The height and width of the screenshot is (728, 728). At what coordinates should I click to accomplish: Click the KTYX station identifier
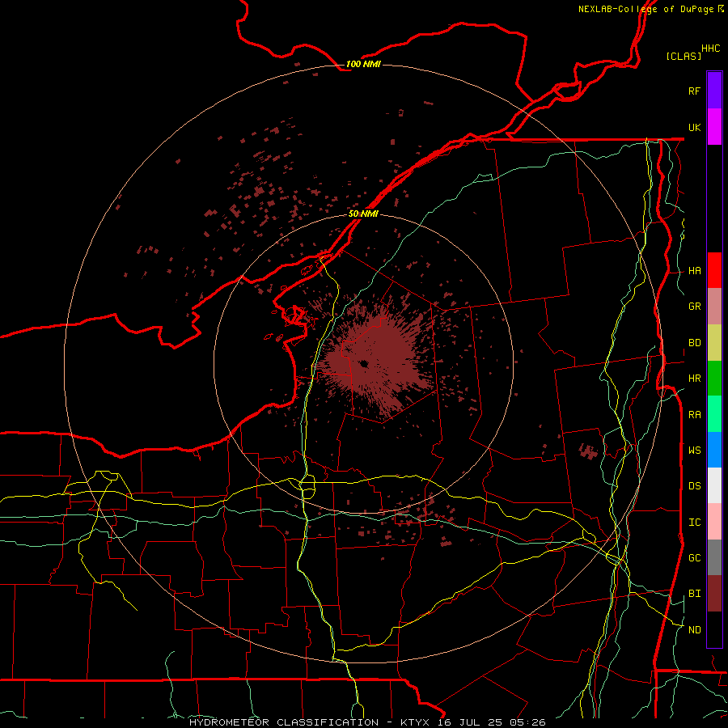[x=416, y=722]
